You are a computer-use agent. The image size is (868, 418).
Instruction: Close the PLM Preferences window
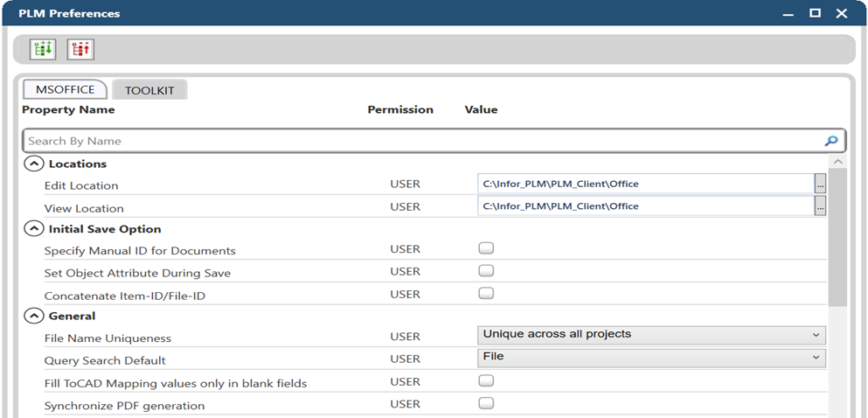(x=842, y=13)
